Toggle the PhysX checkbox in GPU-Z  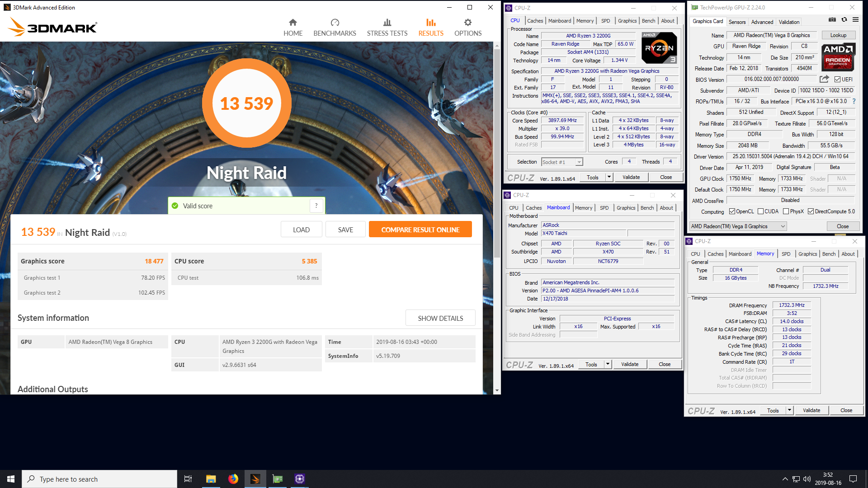tap(786, 211)
